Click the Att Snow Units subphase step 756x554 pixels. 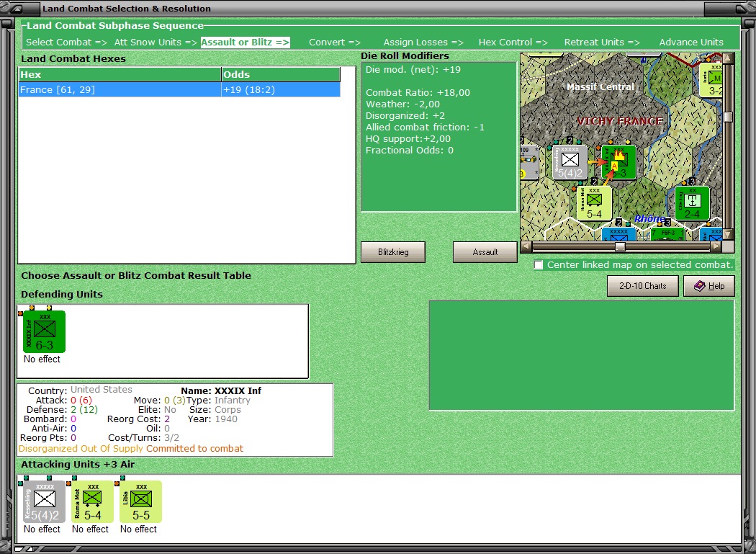point(156,42)
